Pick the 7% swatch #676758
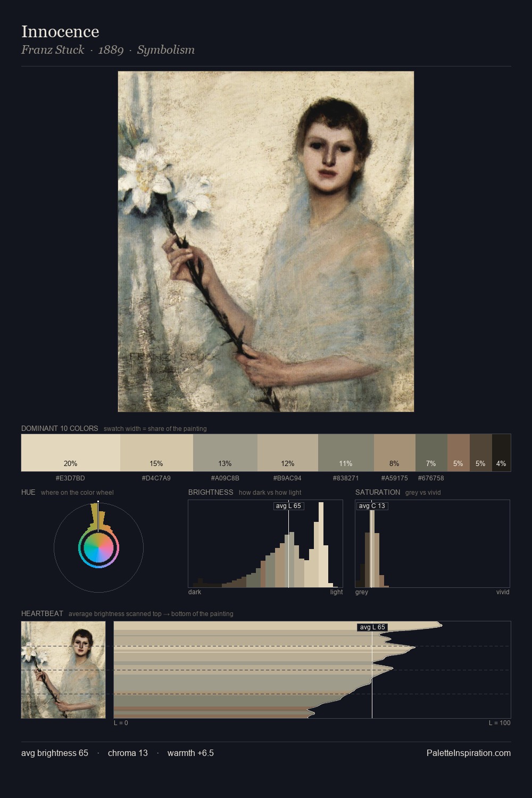The width and height of the screenshot is (532, 798). [431, 453]
